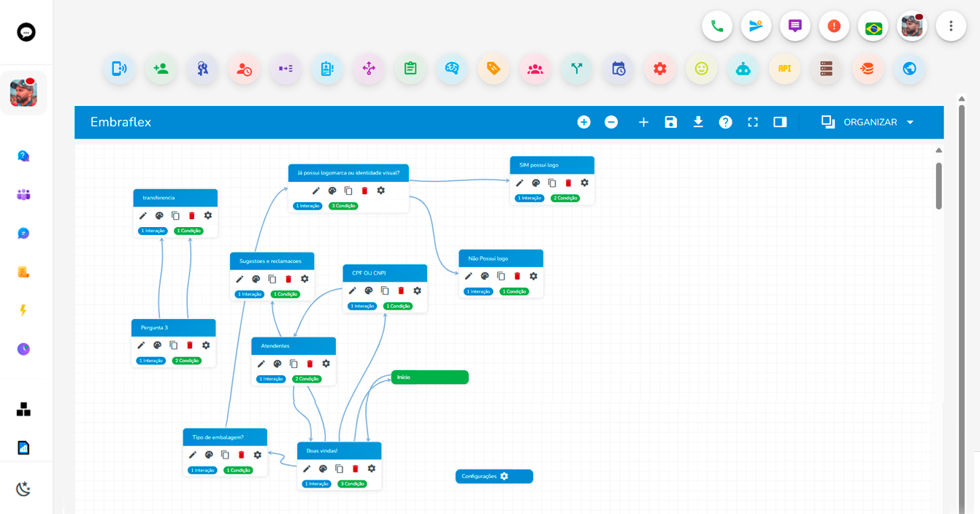This screenshot has height=514, width=980.
Task: Open the user avatar menu at top right
Action: 911,27
